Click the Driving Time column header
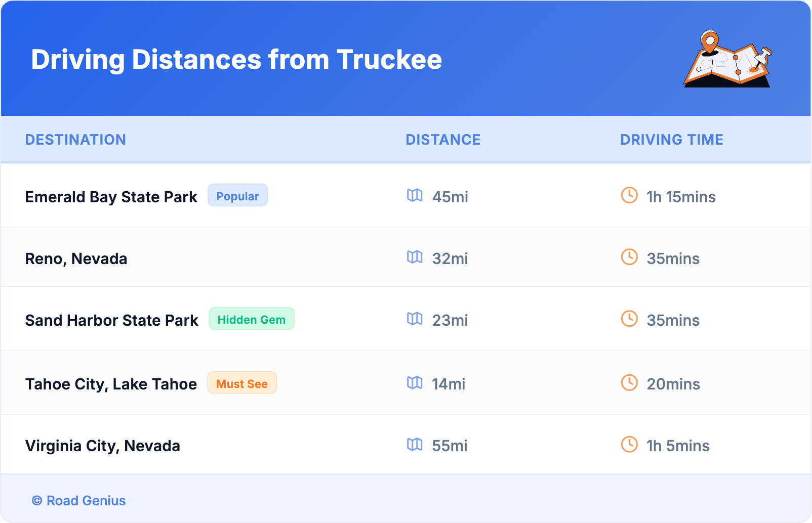 click(672, 140)
